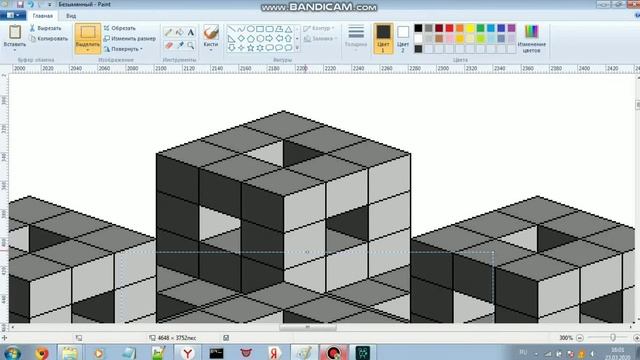
Task: Choose the Five-point star shape
Action: [250, 48]
